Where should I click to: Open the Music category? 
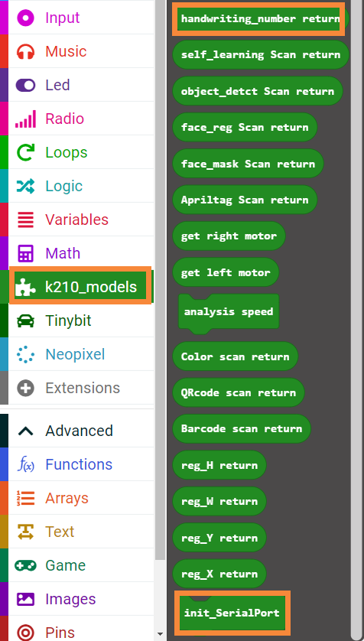point(81,51)
